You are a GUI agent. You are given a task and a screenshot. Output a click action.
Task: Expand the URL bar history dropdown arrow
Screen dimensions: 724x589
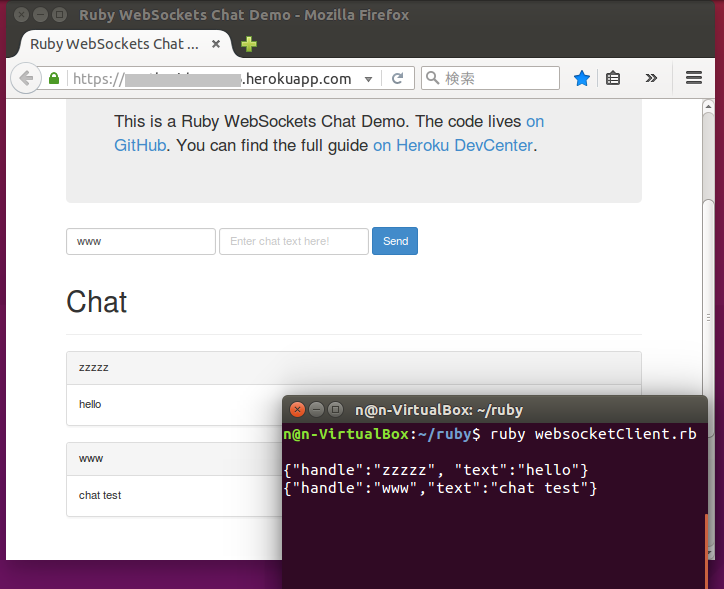[x=369, y=79]
